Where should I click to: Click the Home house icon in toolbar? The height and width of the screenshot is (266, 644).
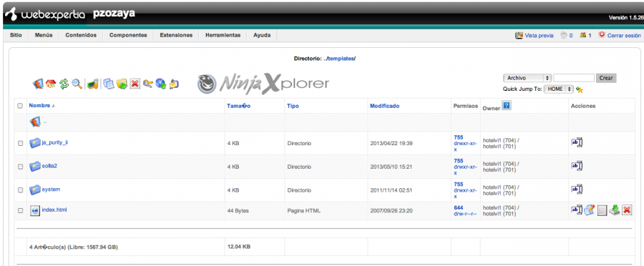pyautogui.click(x=51, y=84)
